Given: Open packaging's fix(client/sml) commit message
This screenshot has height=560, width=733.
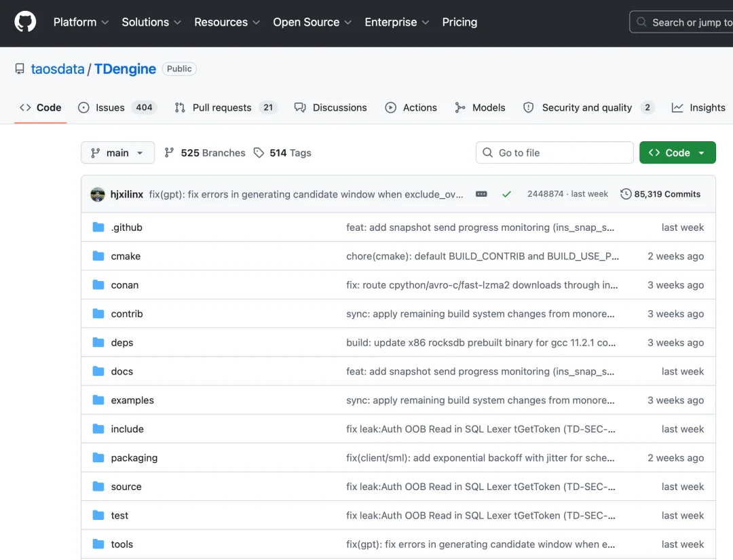Looking at the screenshot, I should (481, 458).
